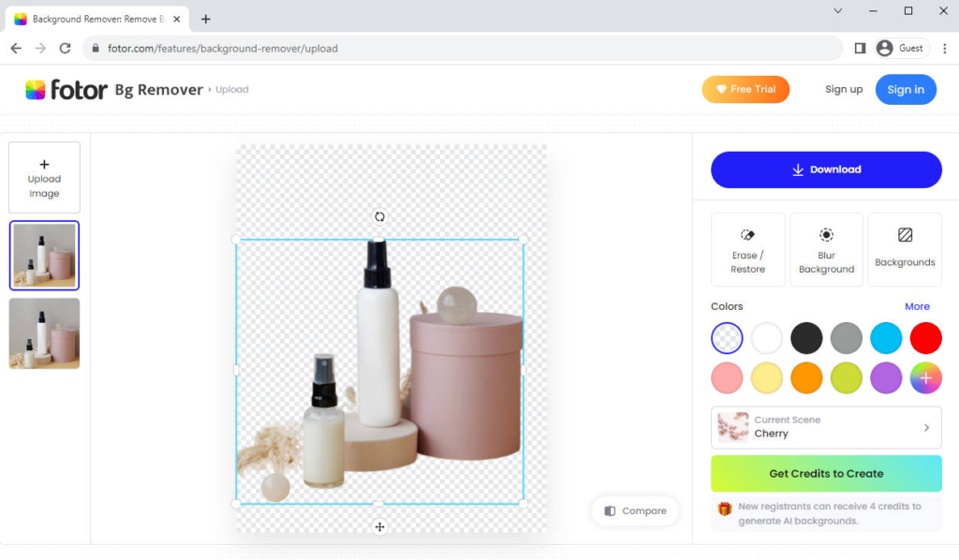Open a new browser tab
Image resolution: width=959 pixels, height=560 pixels.
206,19
